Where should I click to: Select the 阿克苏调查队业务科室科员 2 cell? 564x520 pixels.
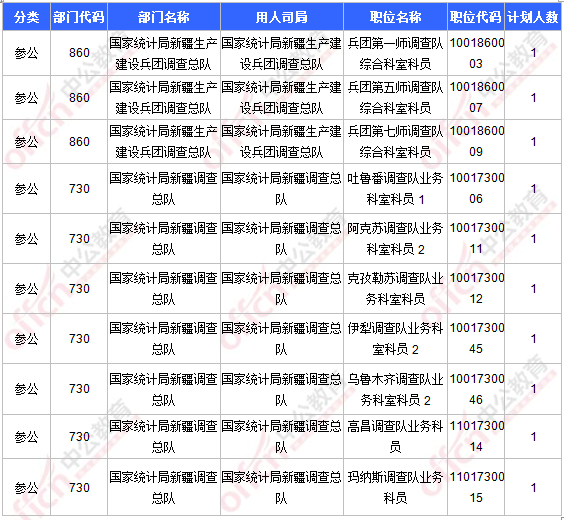click(x=395, y=239)
